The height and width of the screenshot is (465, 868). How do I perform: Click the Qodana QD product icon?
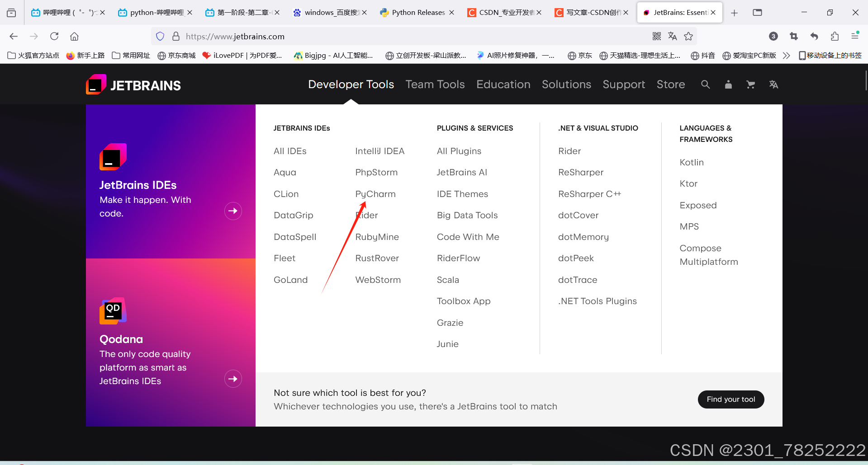pyautogui.click(x=113, y=311)
